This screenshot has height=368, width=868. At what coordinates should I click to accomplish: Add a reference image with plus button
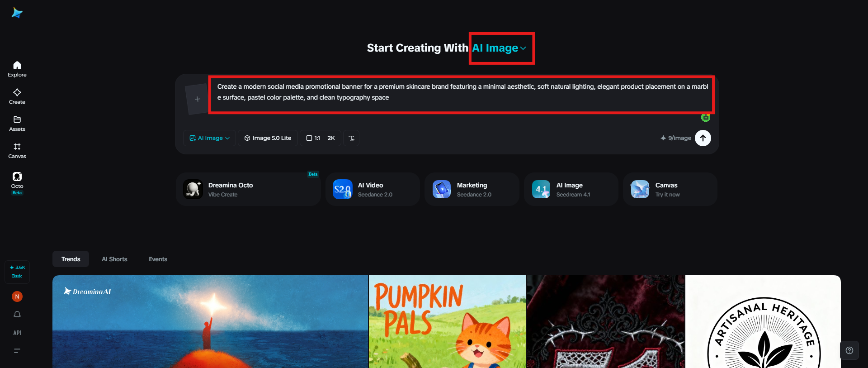click(197, 99)
